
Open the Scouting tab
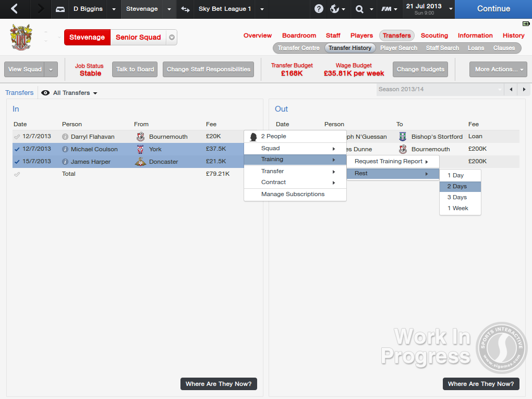434,35
